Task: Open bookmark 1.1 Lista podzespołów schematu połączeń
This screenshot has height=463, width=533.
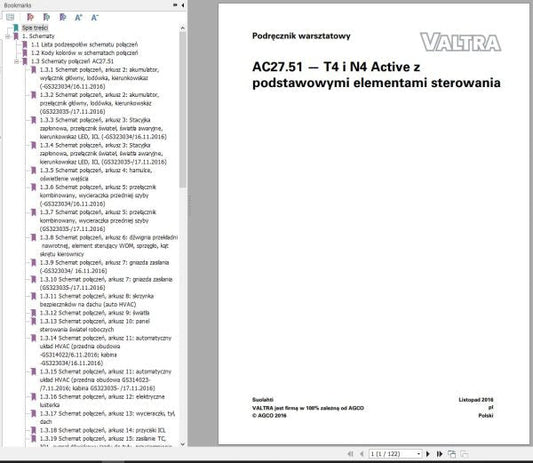Action: tap(84, 45)
